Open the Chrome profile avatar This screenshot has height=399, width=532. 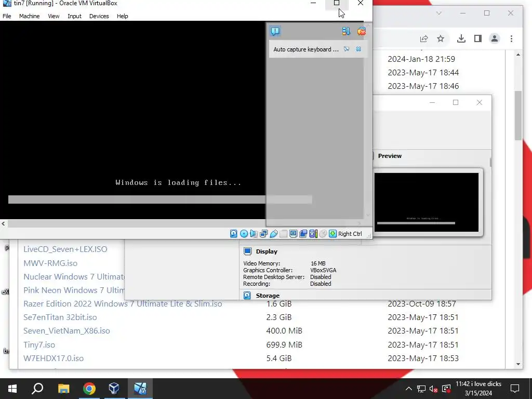tap(495, 38)
